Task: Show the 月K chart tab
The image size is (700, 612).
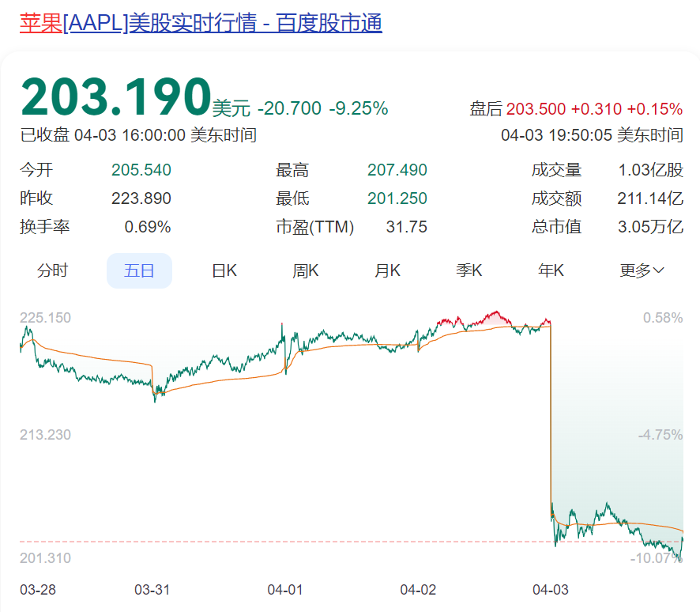Action: pos(387,270)
